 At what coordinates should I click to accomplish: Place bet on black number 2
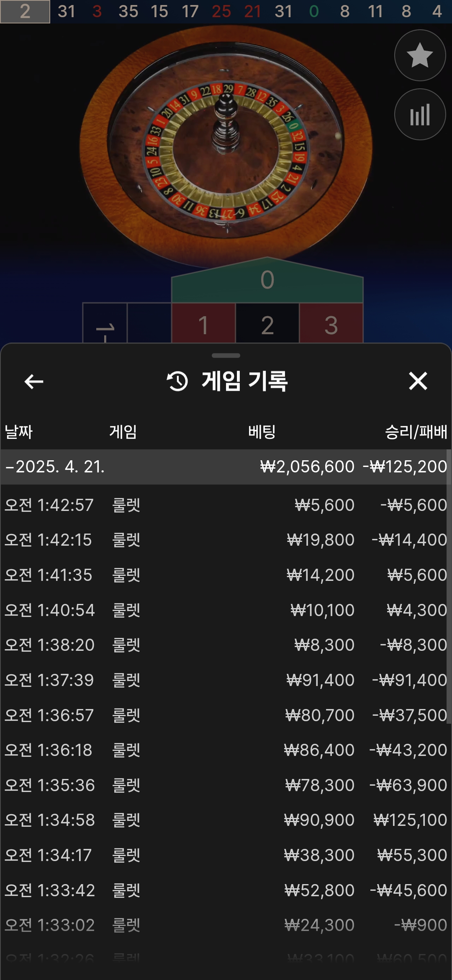(267, 323)
